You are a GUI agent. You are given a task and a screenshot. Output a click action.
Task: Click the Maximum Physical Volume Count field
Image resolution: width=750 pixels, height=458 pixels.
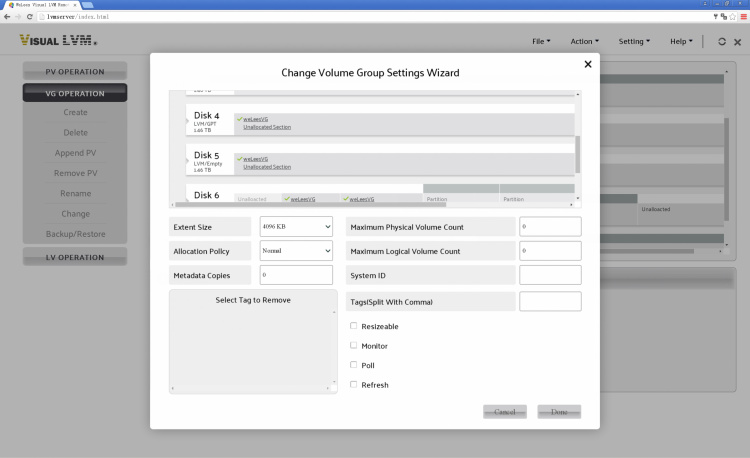[x=550, y=227]
